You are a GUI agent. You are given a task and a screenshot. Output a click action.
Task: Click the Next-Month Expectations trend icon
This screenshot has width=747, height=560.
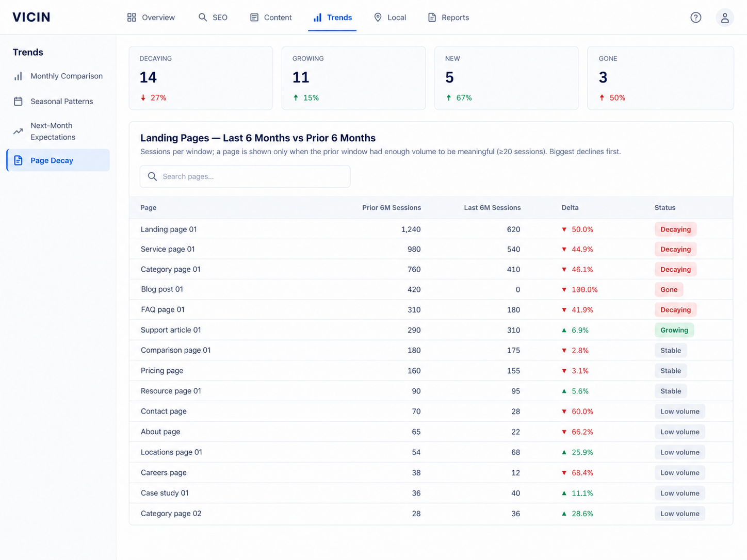[x=18, y=131]
